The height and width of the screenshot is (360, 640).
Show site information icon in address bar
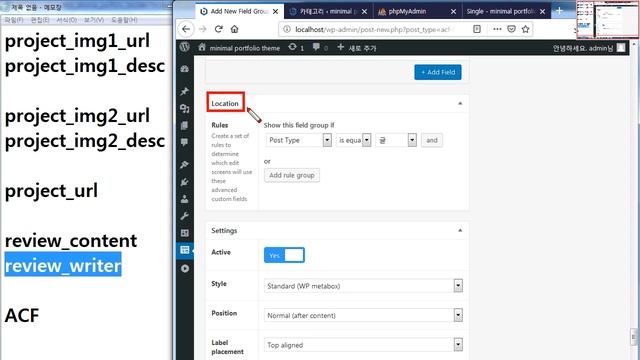pos(287,29)
